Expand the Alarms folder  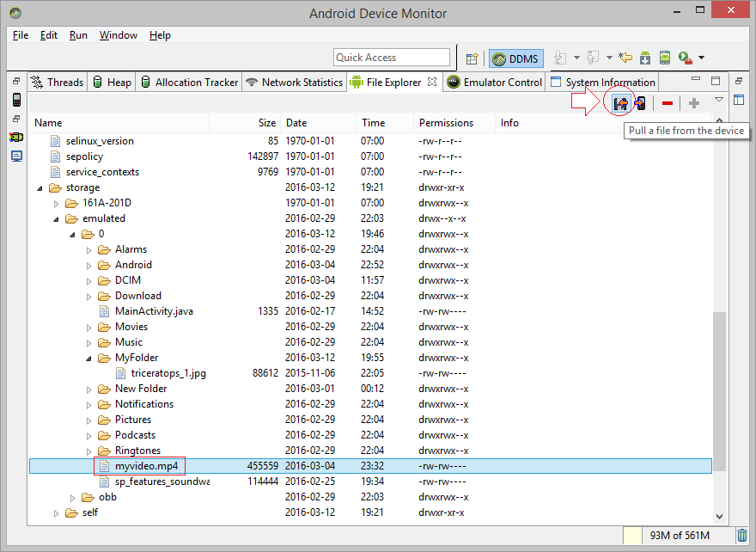[88, 250]
